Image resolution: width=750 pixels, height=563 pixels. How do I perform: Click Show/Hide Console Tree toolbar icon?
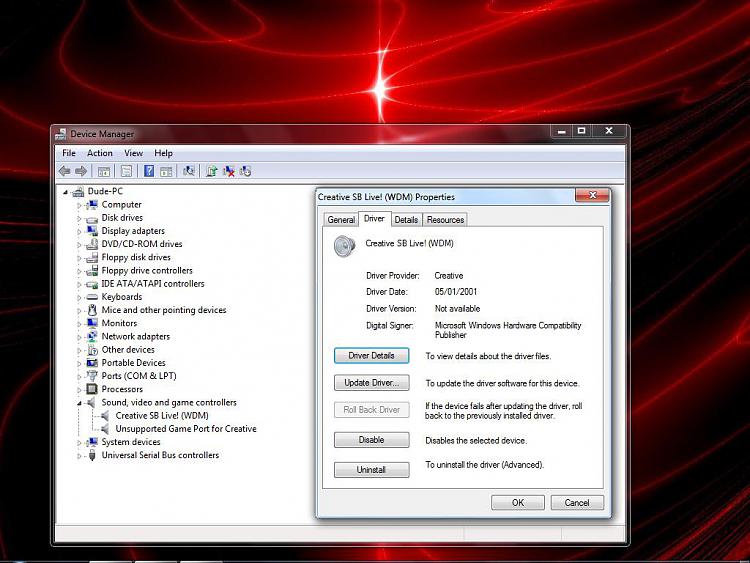tap(104, 171)
